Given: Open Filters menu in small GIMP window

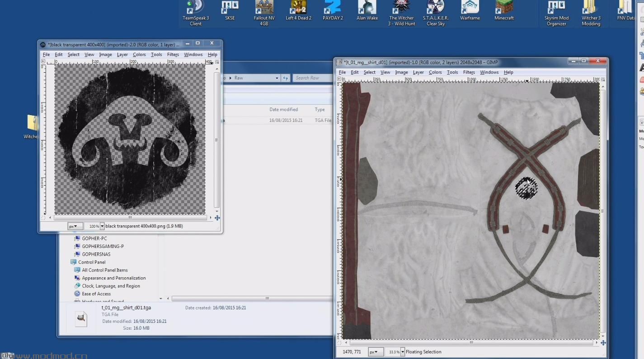Looking at the screenshot, I should point(173,55).
